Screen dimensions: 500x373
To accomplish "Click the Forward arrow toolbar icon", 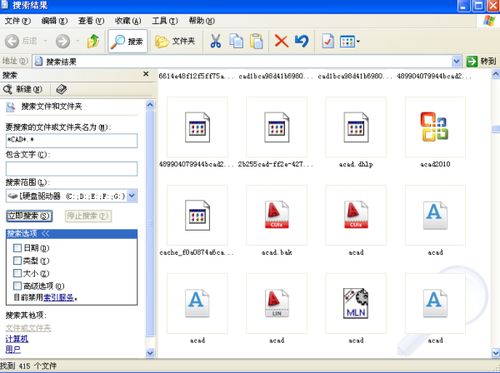I will (x=63, y=41).
